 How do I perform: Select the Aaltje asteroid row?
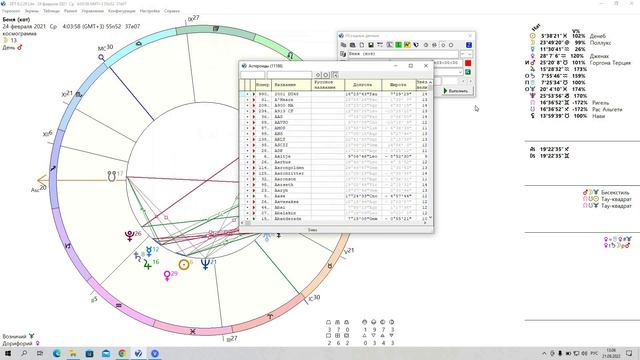tap(335, 156)
